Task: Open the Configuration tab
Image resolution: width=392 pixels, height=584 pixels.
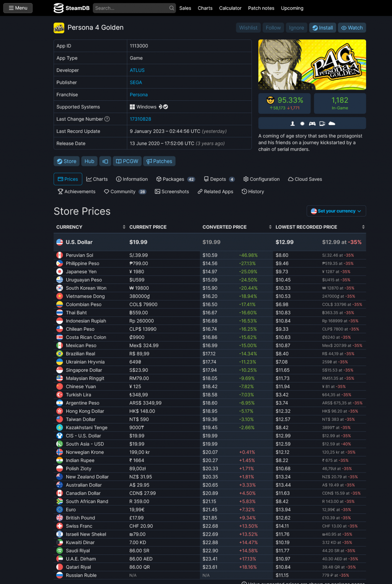Action: pyautogui.click(x=261, y=179)
